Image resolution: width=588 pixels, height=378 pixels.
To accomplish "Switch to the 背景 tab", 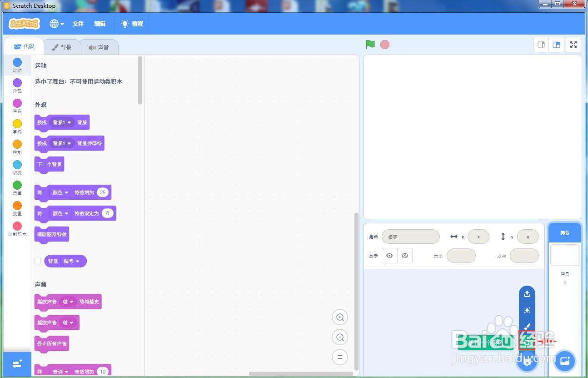I will point(62,47).
